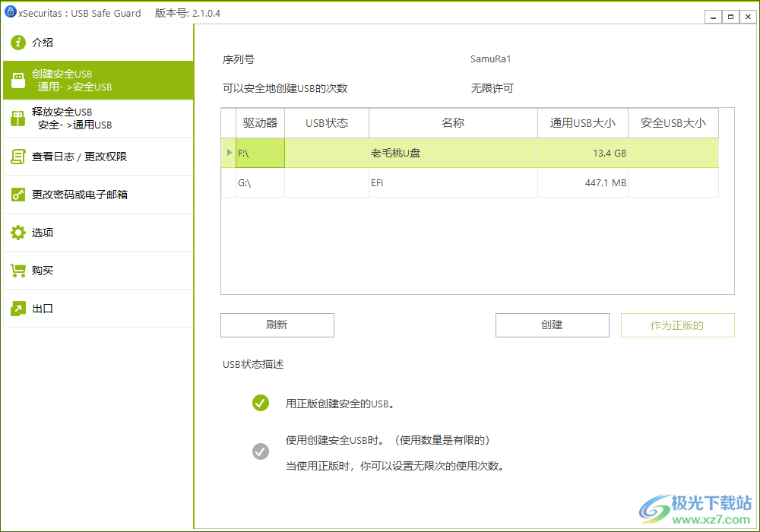Select the F:\ drive row 老毛桃U盘
This screenshot has height=532, width=760.
[452, 153]
